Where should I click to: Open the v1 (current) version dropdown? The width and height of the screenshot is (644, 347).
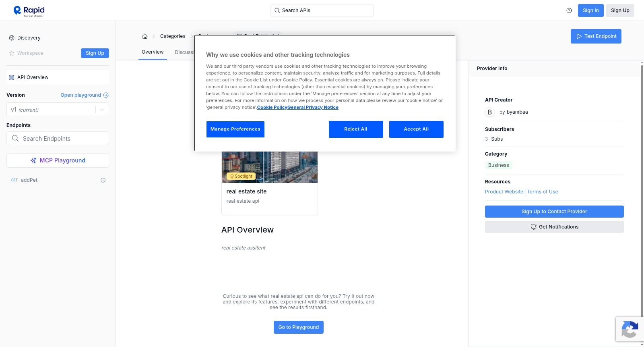tap(58, 110)
